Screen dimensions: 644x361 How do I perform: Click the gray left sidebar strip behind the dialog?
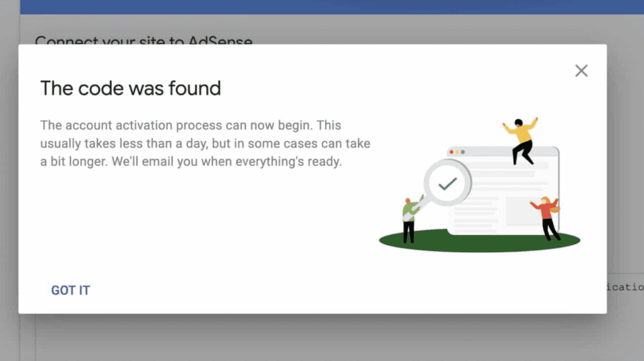click(9, 181)
